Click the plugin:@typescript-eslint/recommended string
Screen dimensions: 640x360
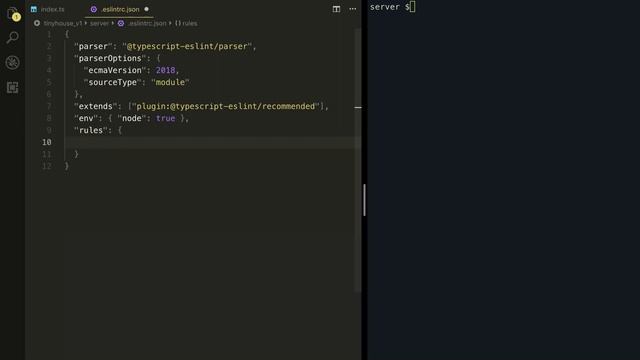[x=226, y=106]
